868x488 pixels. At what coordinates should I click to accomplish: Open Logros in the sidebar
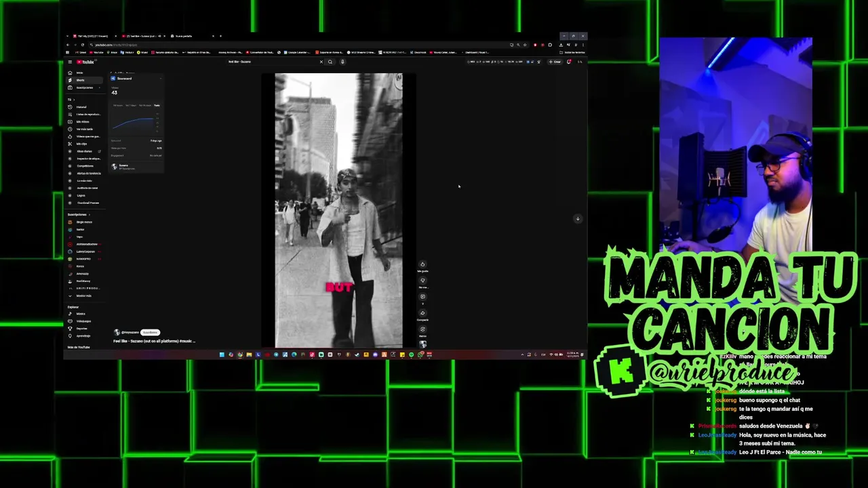[84, 195]
